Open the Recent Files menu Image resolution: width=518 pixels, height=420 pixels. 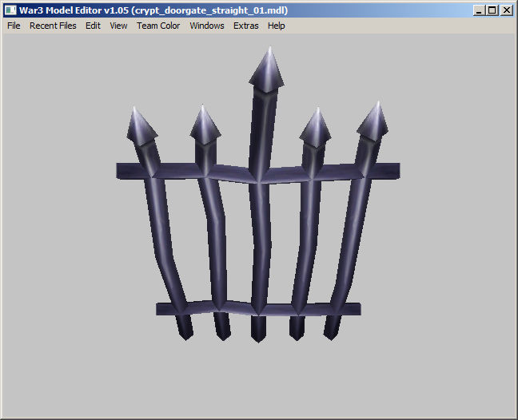tap(53, 26)
